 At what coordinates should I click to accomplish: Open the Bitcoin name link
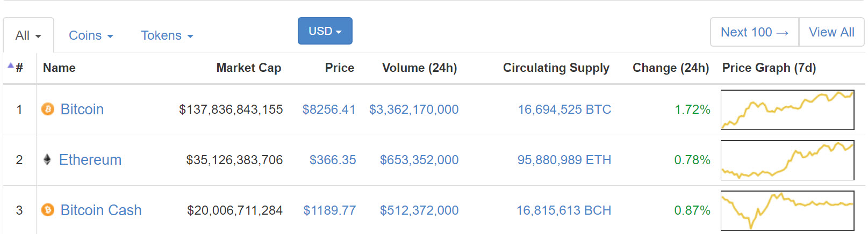pyautogui.click(x=82, y=109)
